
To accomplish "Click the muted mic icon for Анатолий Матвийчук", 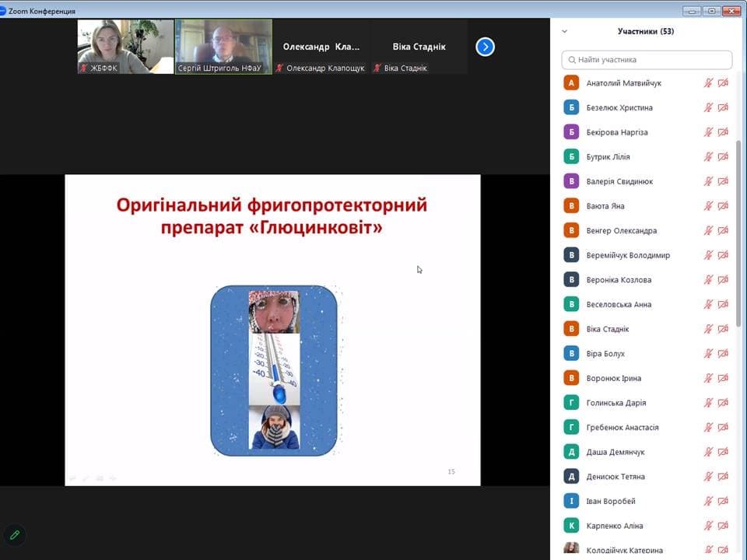I will 708,83.
